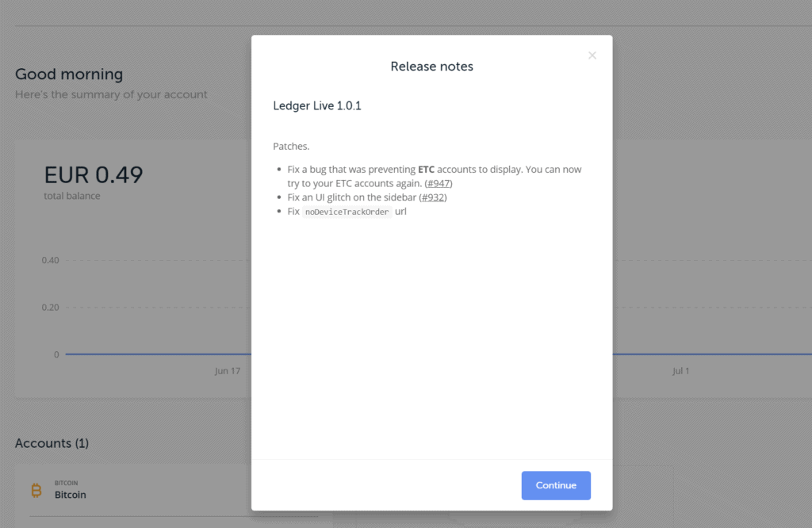The width and height of the screenshot is (812, 528).
Task: Click the Jun 17 chart date label
Action: pyautogui.click(x=227, y=371)
